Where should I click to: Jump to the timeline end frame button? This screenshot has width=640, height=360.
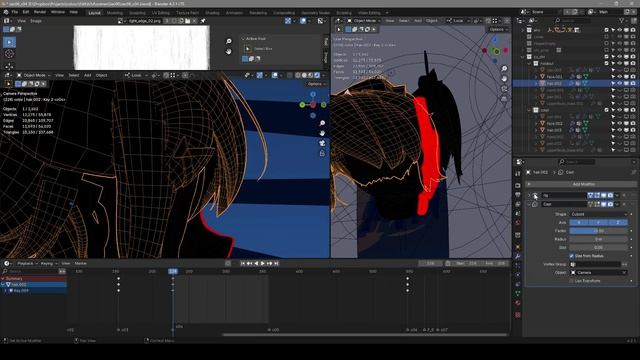tap(276, 263)
